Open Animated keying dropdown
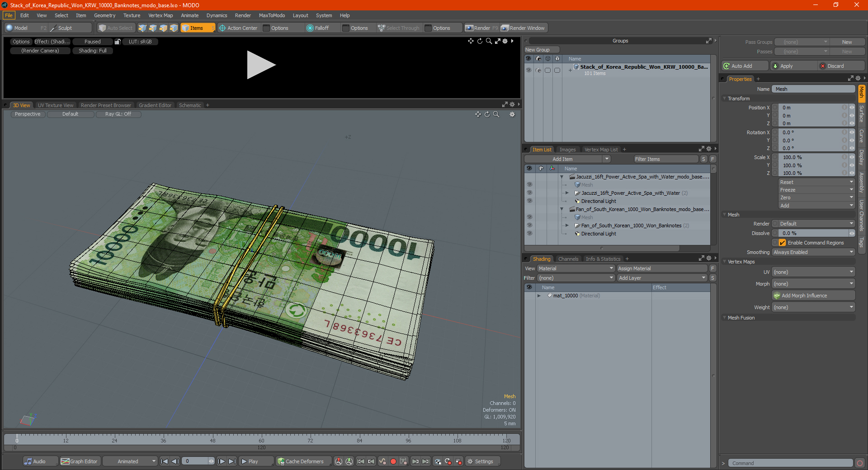This screenshot has width=868, height=470. coord(130,461)
